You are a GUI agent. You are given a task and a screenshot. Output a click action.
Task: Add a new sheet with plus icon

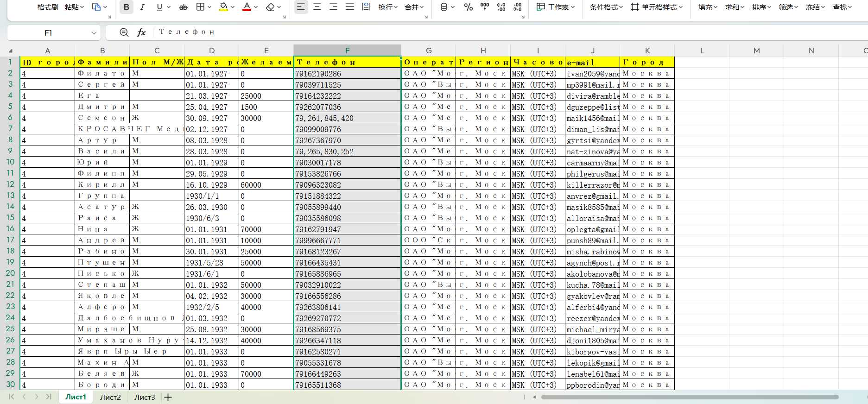(168, 397)
